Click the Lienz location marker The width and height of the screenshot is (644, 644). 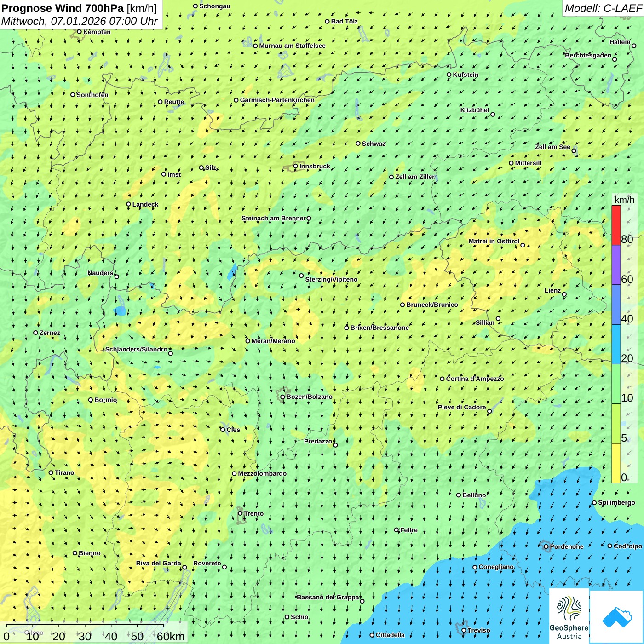564,294
